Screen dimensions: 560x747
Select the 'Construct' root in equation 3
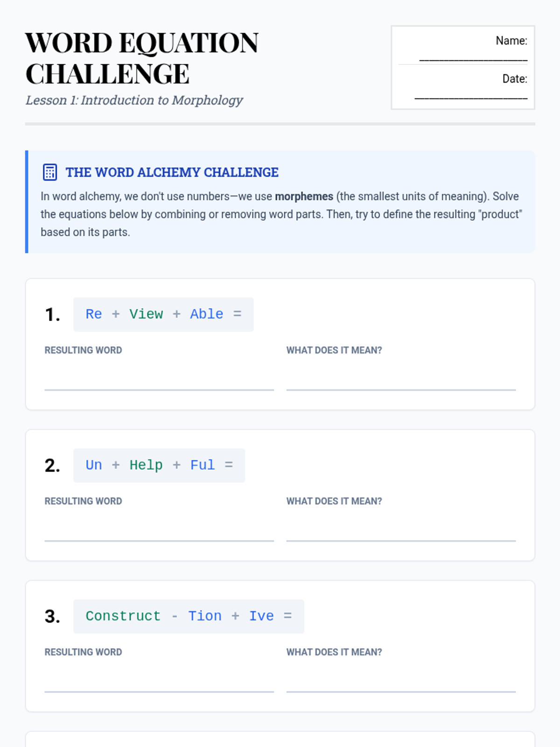(123, 616)
